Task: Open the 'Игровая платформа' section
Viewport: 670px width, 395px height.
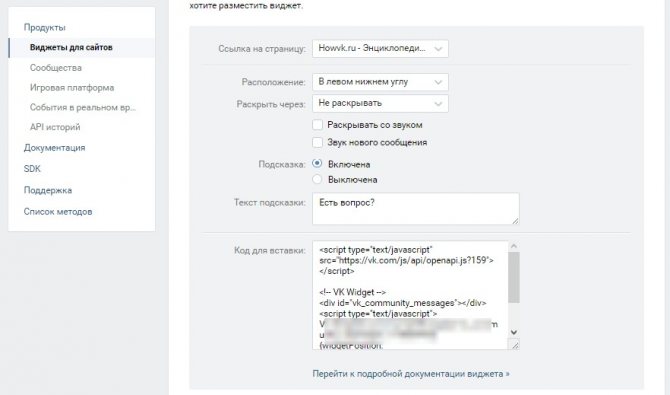Action: click(x=72, y=88)
